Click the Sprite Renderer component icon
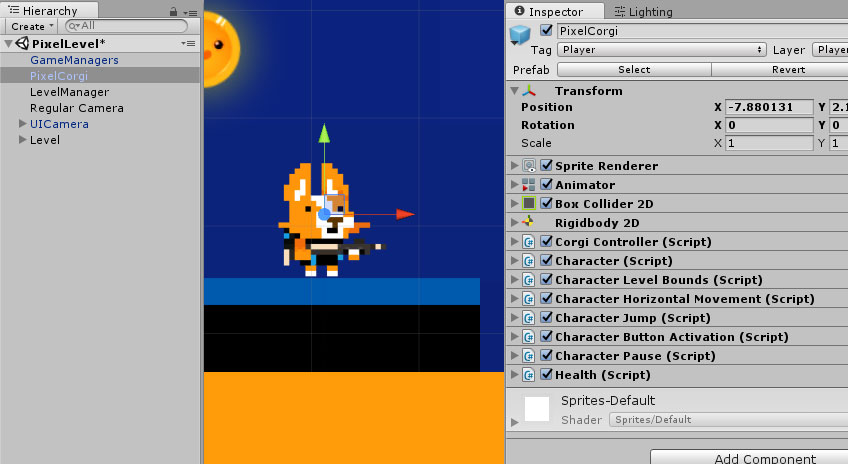The height and width of the screenshot is (464, 848). point(529,166)
